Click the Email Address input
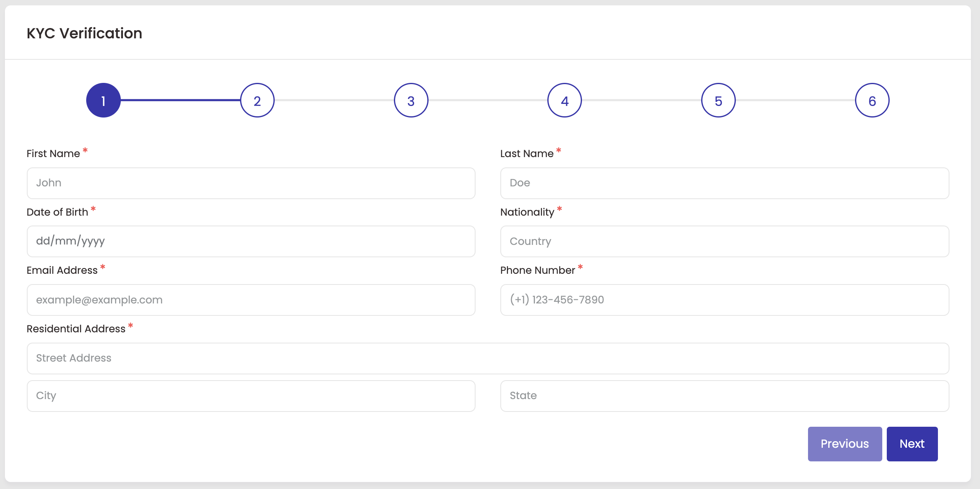The height and width of the screenshot is (489, 980). pyautogui.click(x=251, y=300)
